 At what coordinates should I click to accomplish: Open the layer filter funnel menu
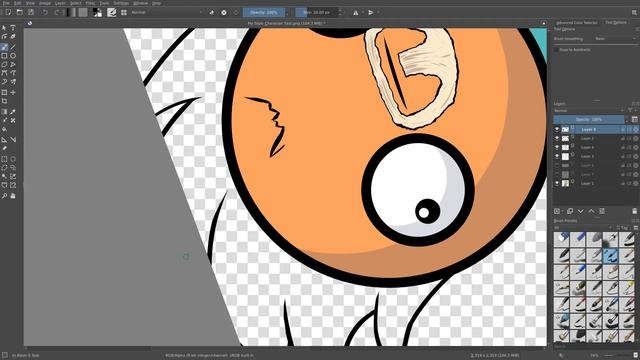point(630,111)
